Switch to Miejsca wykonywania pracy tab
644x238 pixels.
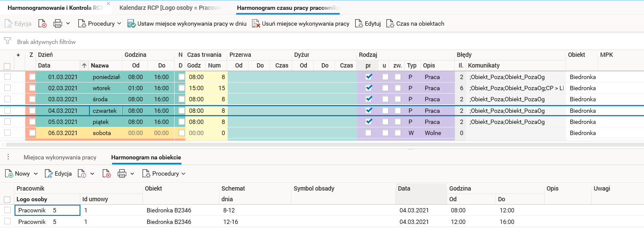(x=60, y=157)
